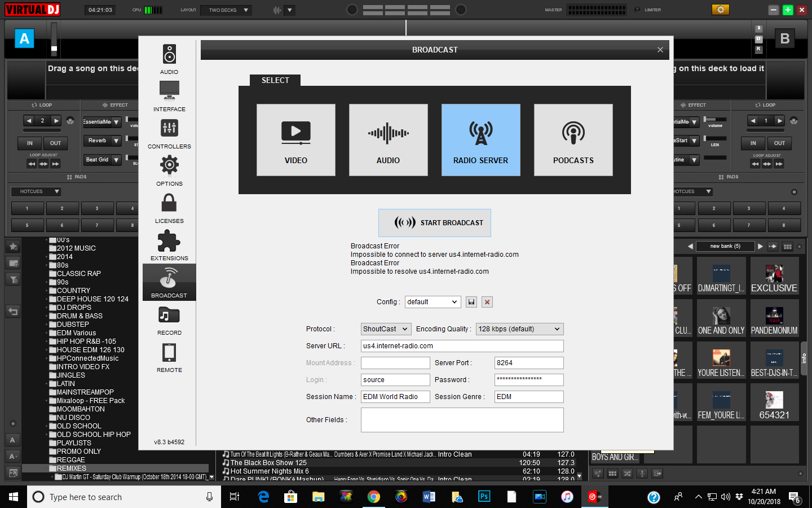Open the Options gear section
This screenshot has width=812, height=508.
pyautogui.click(x=169, y=170)
